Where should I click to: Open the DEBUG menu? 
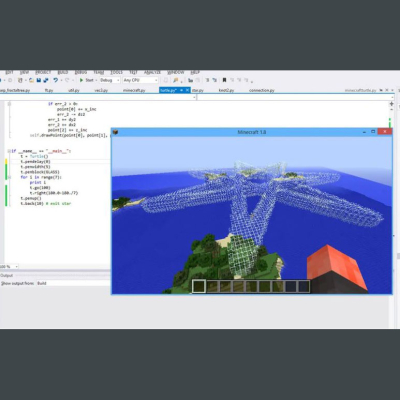[81, 72]
